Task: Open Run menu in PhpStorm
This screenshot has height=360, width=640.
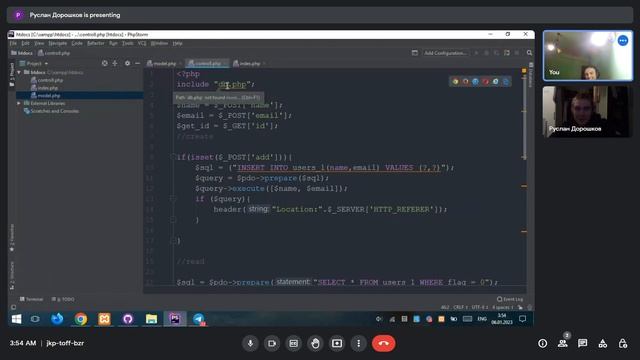Action: (113, 43)
